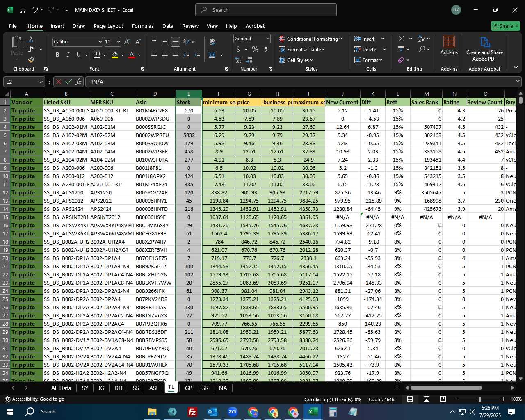Screen dimensions: 525x420
Task: Open the font name Calibri dropdown
Action: (100, 42)
